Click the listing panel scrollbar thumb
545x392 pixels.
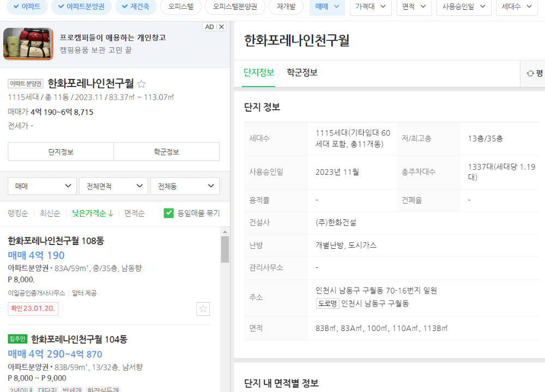click(225, 249)
